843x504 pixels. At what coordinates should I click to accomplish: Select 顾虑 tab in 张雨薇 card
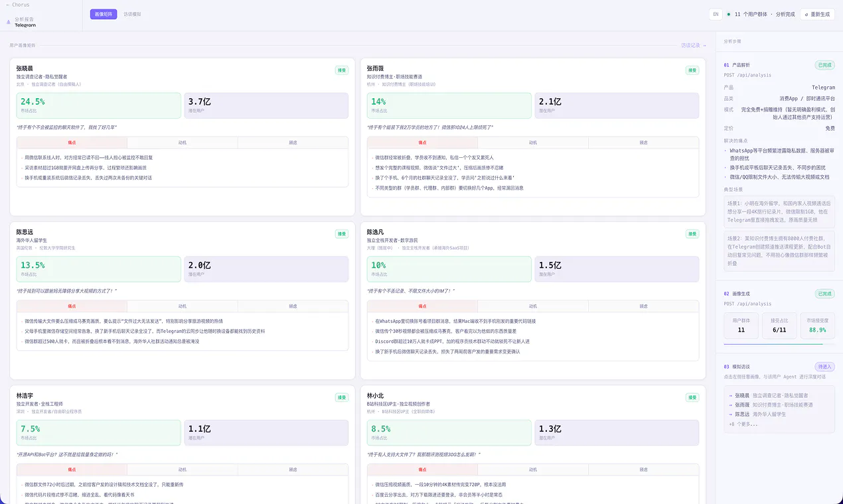coord(643,143)
